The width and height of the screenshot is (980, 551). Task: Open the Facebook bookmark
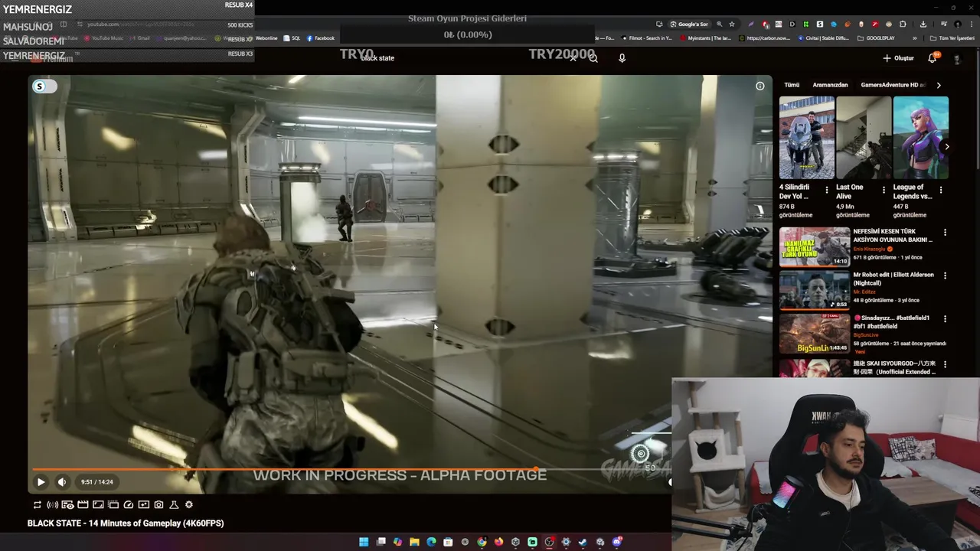[x=320, y=38]
